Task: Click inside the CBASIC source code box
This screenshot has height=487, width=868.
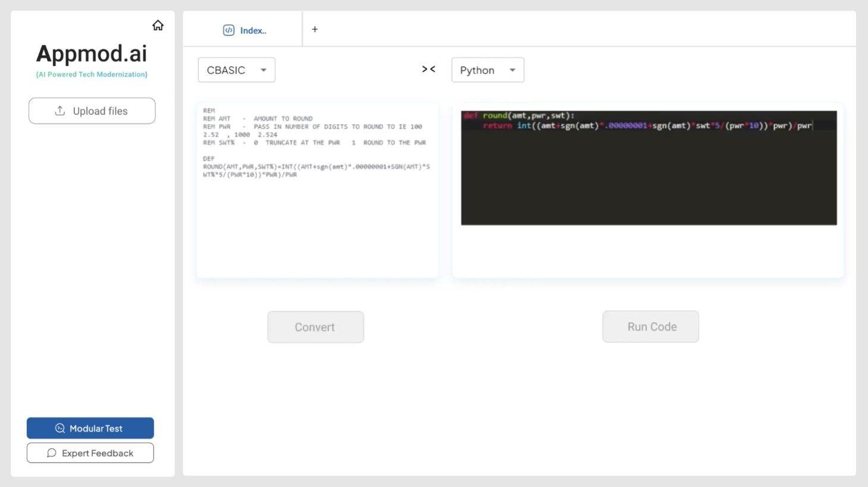Action: pos(318,191)
